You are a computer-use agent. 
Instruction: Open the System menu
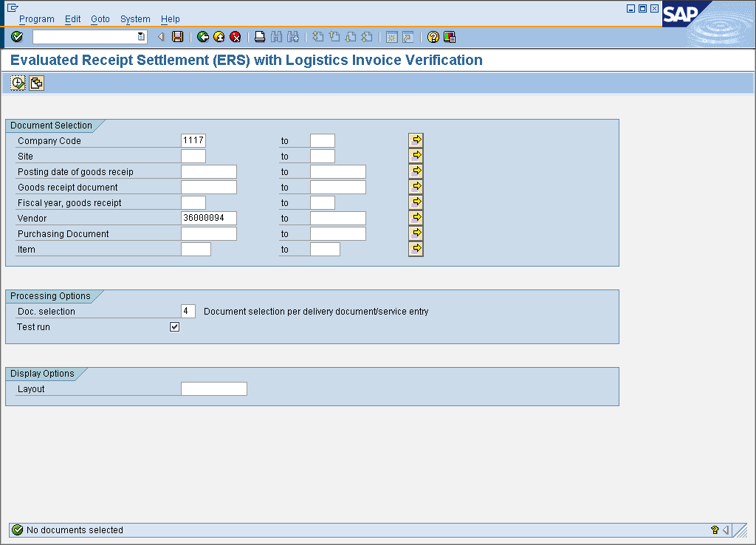(135, 18)
